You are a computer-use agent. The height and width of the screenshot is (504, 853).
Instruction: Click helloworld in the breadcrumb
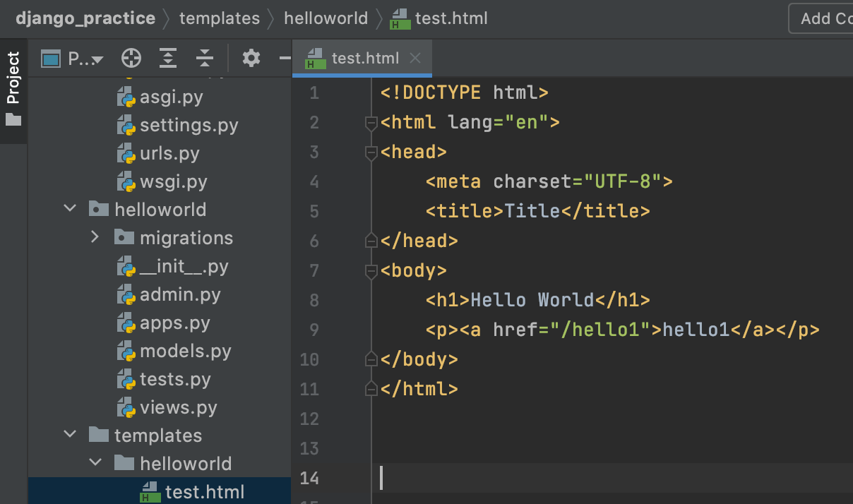point(326,18)
